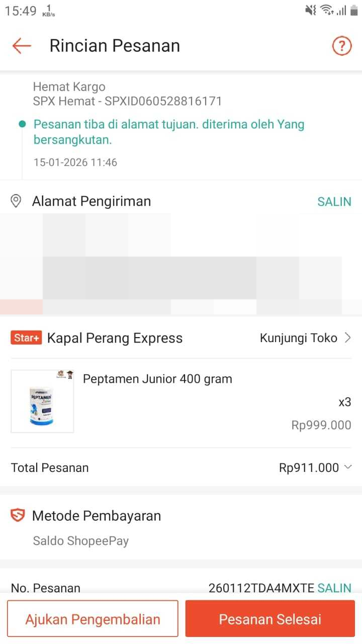This screenshot has height=644, width=362.
Task: Tap the back arrow icon
Action: tap(22, 46)
